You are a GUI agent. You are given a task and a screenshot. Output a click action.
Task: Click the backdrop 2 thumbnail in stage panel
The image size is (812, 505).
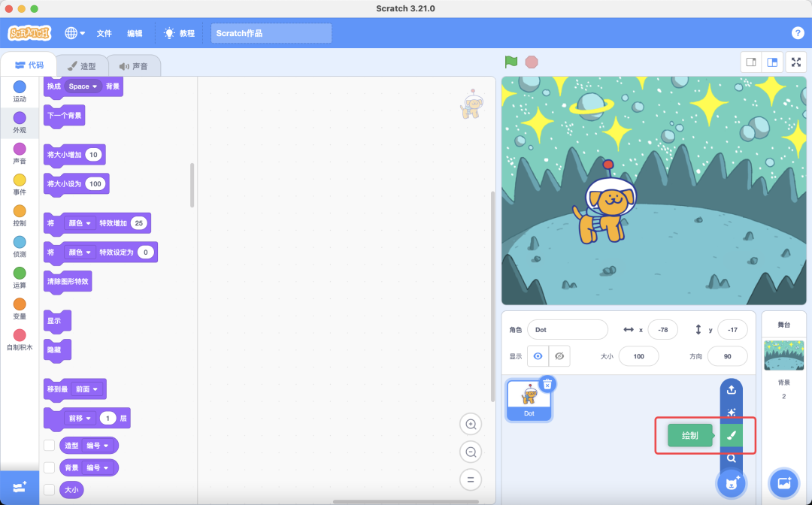pyautogui.click(x=783, y=355)
